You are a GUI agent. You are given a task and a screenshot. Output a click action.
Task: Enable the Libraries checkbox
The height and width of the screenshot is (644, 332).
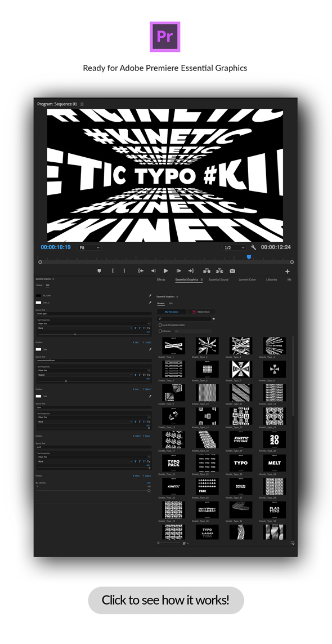coord(160,331)
